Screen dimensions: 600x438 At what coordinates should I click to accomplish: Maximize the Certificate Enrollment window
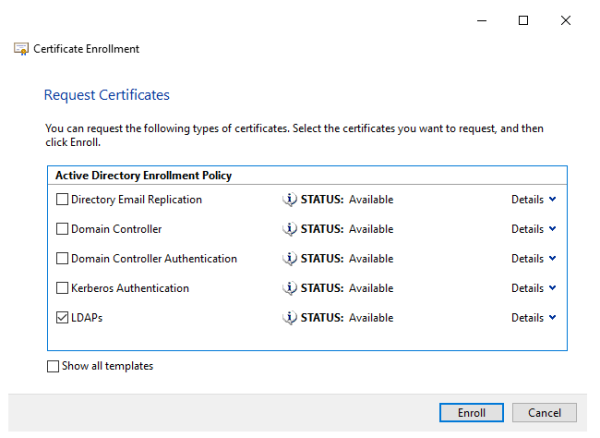click(523, 20)
